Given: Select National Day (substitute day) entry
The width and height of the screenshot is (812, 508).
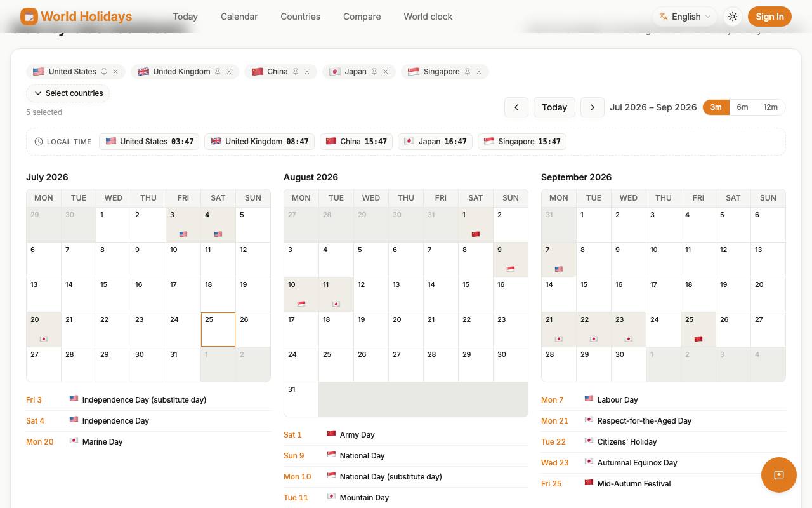Looking at the screenshot, I should coord(406,477).
